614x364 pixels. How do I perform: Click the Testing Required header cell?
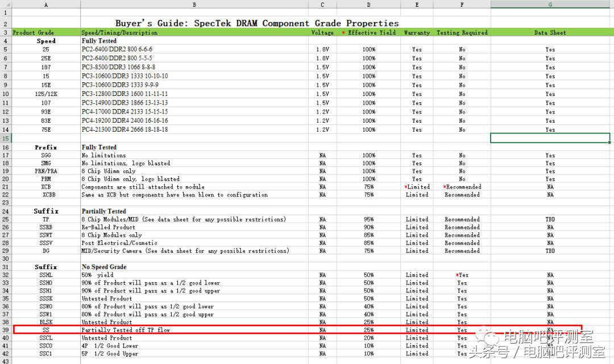(x=462, y=32)
